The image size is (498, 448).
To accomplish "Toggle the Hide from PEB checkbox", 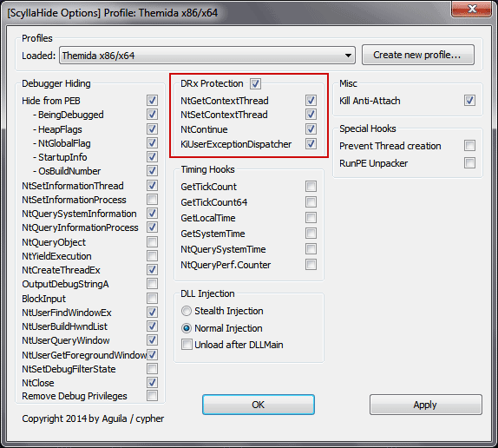I will [152, 101].
